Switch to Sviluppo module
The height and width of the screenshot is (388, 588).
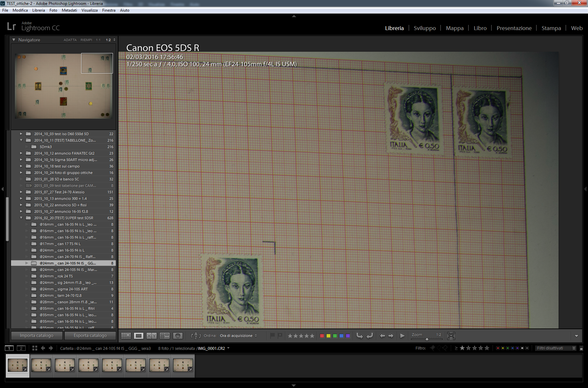click(425, 28)
